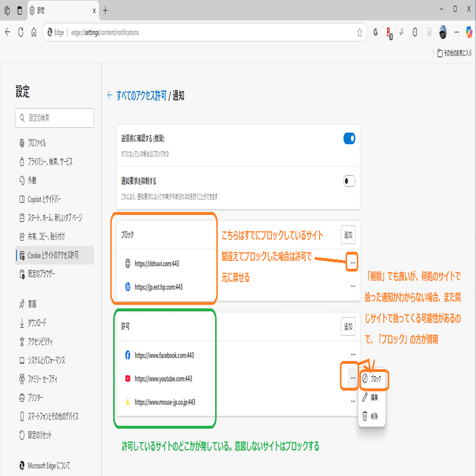Click the Edge site info icon

(55, 33)
